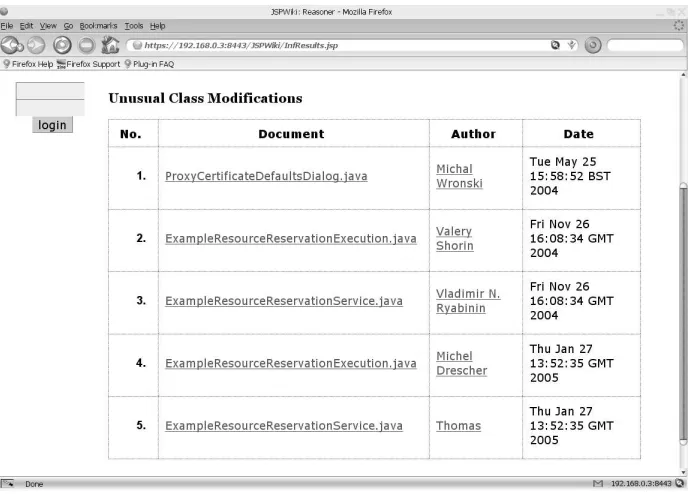Open row 4 ExampleResourceReservationExecution.java link
692x494 pixels.
[291, 363]
